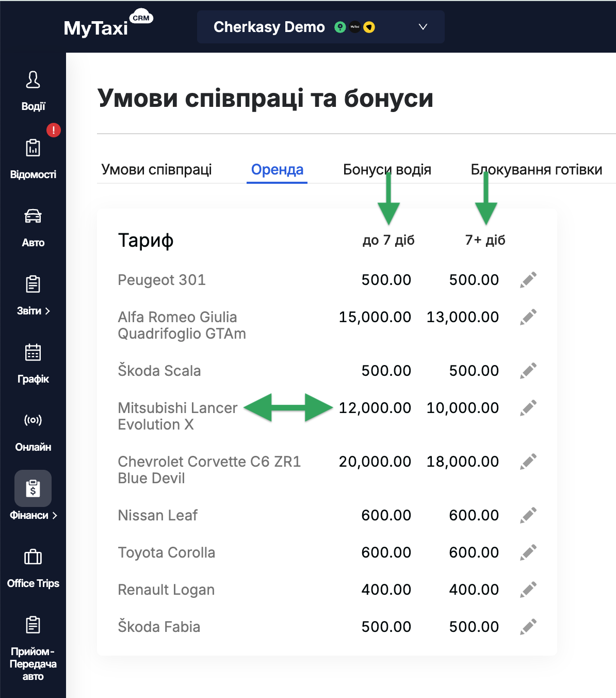Open the Office Trips briefcase icon
Viewport: 616px width, 698px height.
(33, 557)
